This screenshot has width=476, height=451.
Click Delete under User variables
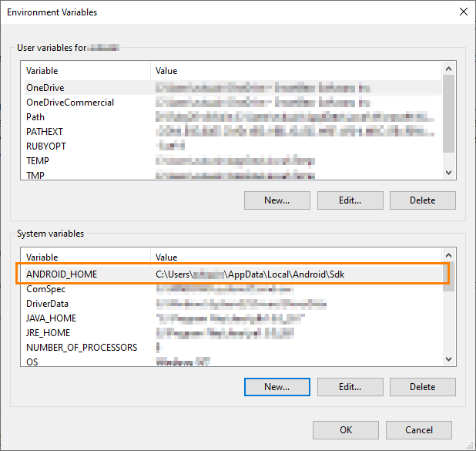[423, 200]
